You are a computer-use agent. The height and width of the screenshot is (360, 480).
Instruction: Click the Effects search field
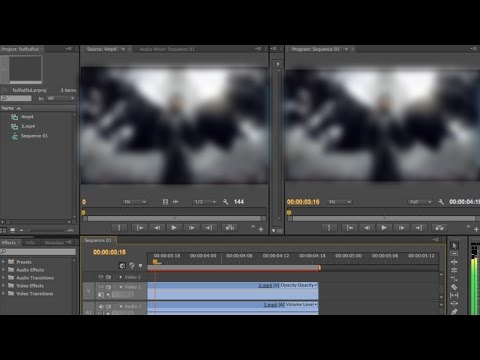point(38,252)
